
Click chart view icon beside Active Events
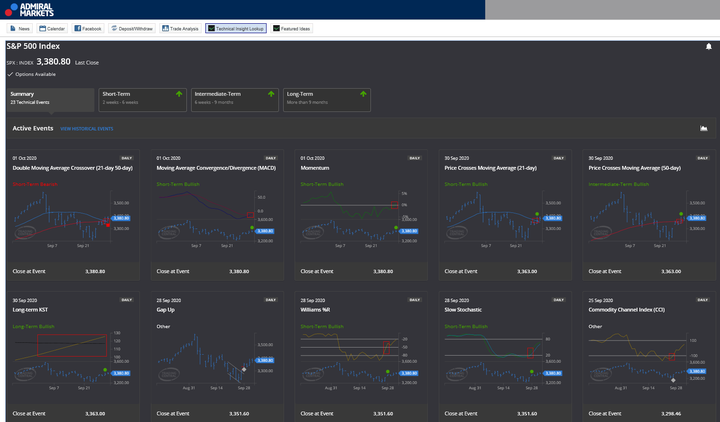(x=704, y=128)
